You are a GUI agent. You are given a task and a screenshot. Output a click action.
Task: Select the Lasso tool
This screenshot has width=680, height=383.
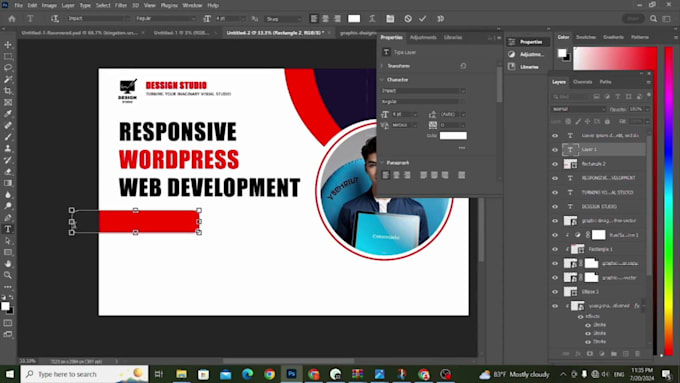pos(8,68)
